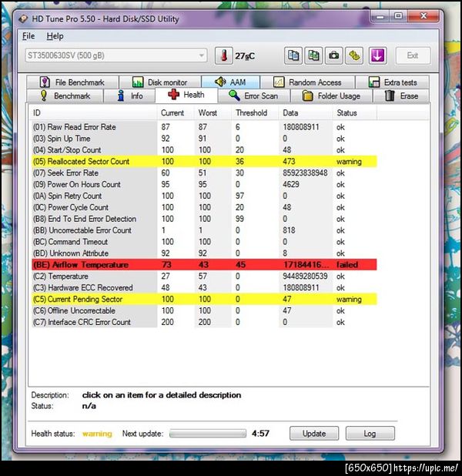This screenshot has height=476, width=462.
Task: Select the (C2) Temperature row
Action: click(204, 277)
